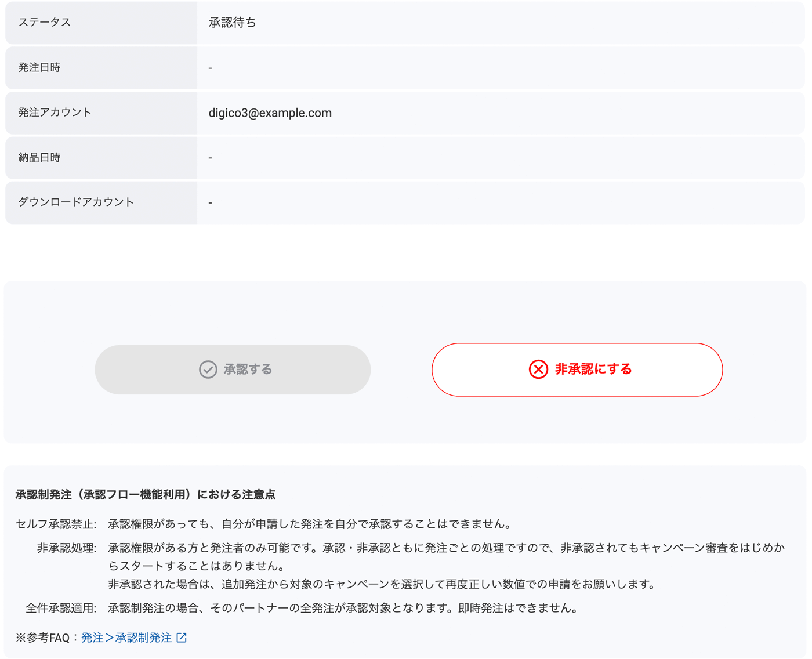This screenshot has width=812, height=659.
Task: Click the 全件承認適用 note label
Action: [x=61, y=609]
